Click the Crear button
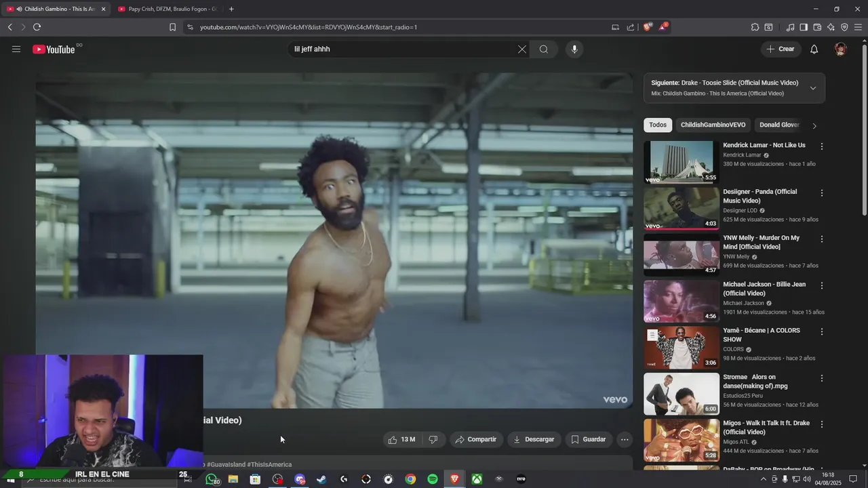 (781, 49)
